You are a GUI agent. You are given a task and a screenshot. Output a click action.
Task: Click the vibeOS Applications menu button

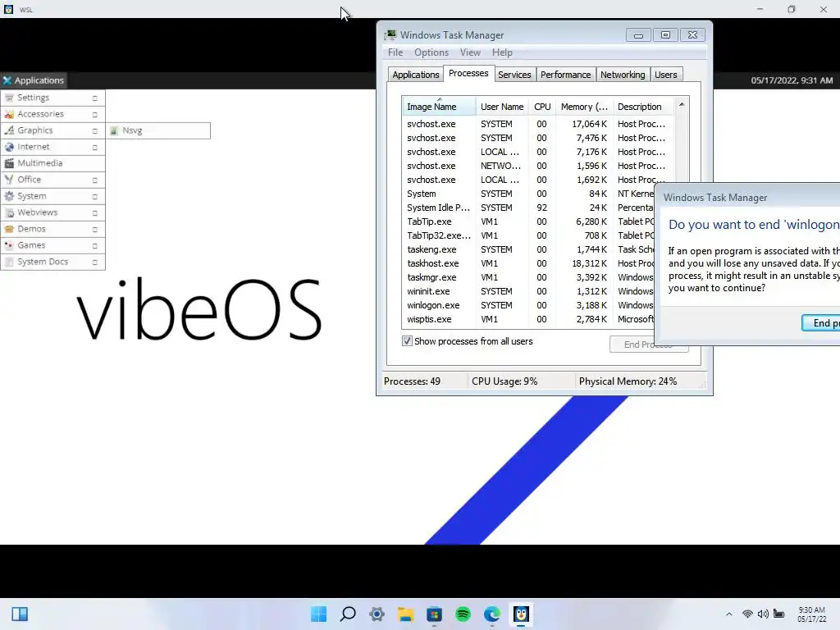(x=33, y=80)
